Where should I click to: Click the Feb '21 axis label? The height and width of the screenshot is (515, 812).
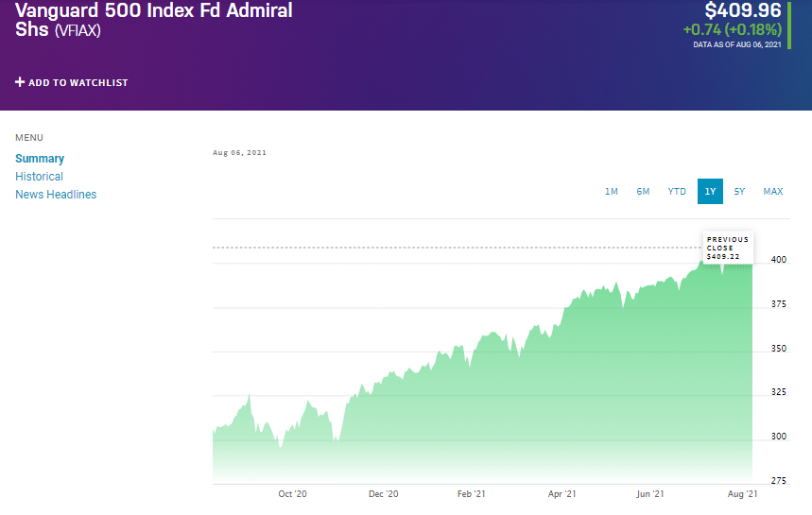pos(472,494)
